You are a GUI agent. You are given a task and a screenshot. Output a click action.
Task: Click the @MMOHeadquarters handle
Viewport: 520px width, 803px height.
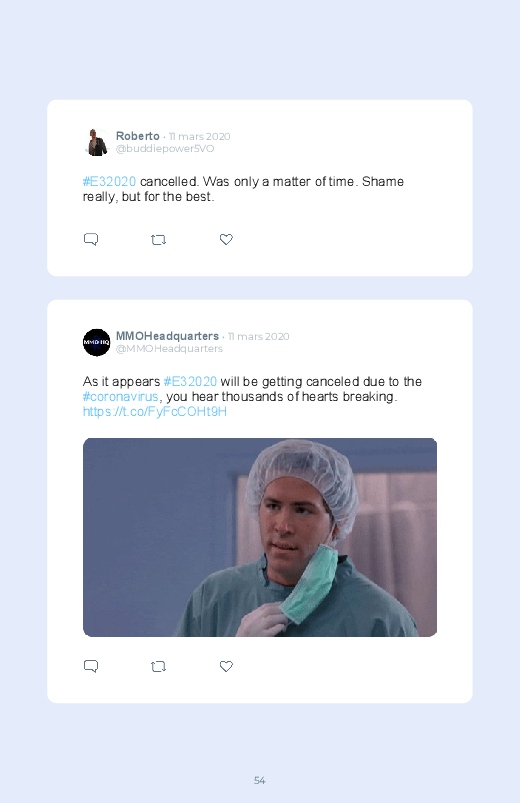169,348
